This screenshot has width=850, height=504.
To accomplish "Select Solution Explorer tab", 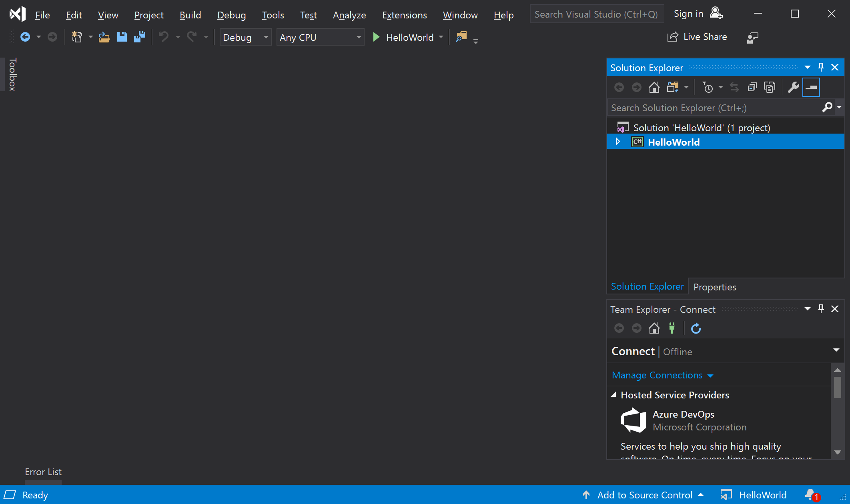I will point(647,286).
